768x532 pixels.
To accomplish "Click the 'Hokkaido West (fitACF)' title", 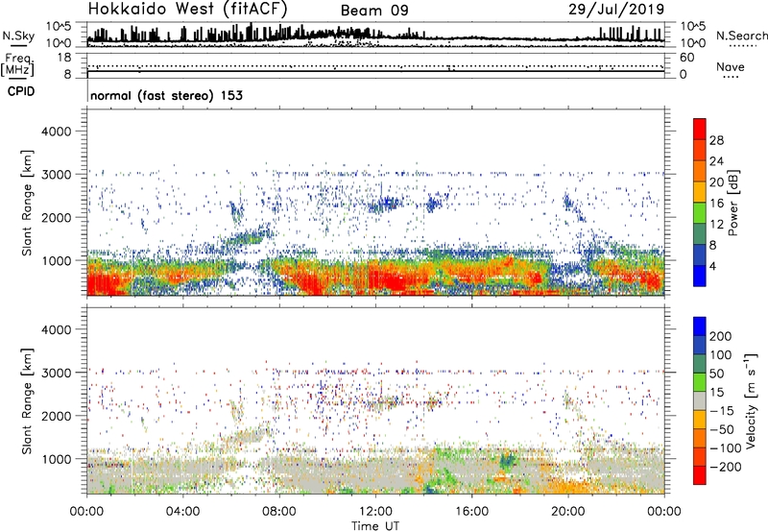I will pyautogui.click(x=187, y=9).
